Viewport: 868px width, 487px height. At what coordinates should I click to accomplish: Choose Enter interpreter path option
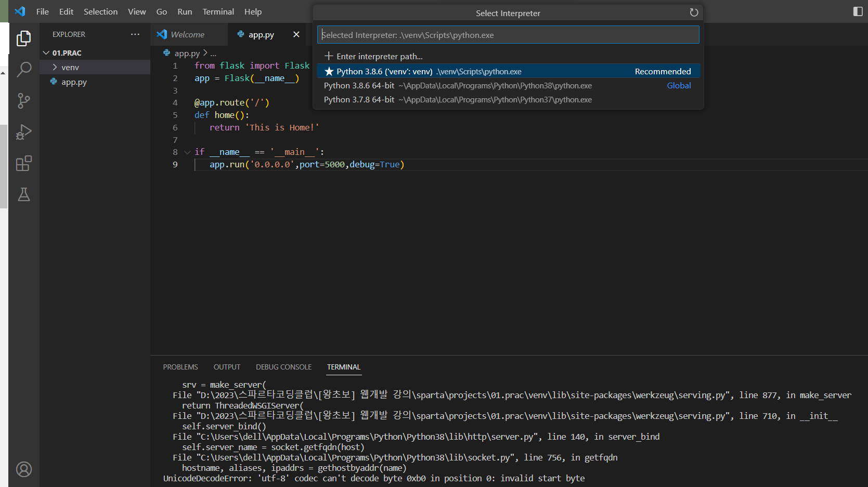(508, 56)
